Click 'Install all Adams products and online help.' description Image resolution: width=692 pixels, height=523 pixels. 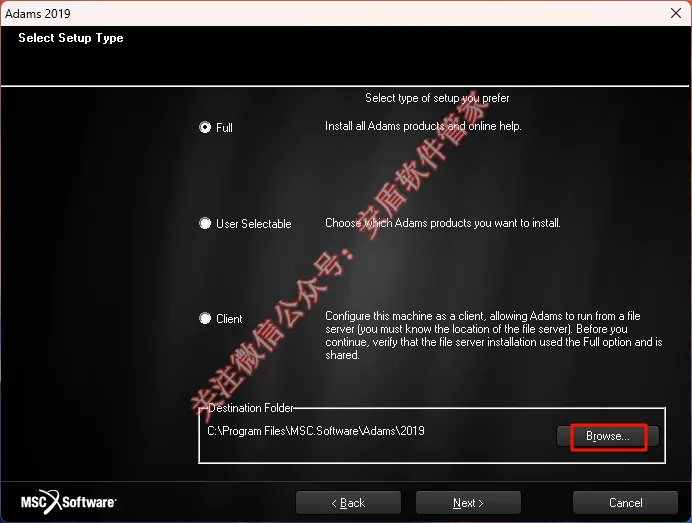point(423,126)
